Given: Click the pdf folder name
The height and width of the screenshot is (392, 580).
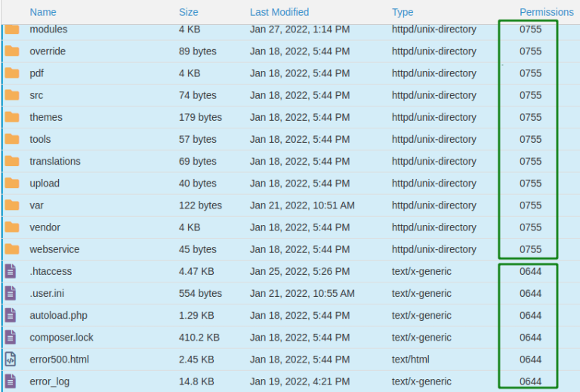Looking at the screenshot, I should point(37,73).
